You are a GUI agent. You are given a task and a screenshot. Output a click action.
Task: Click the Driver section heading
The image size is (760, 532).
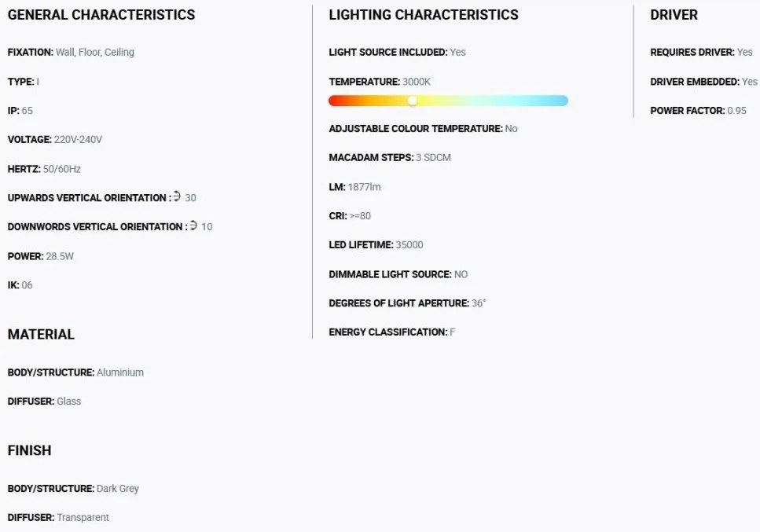[674, 14]
